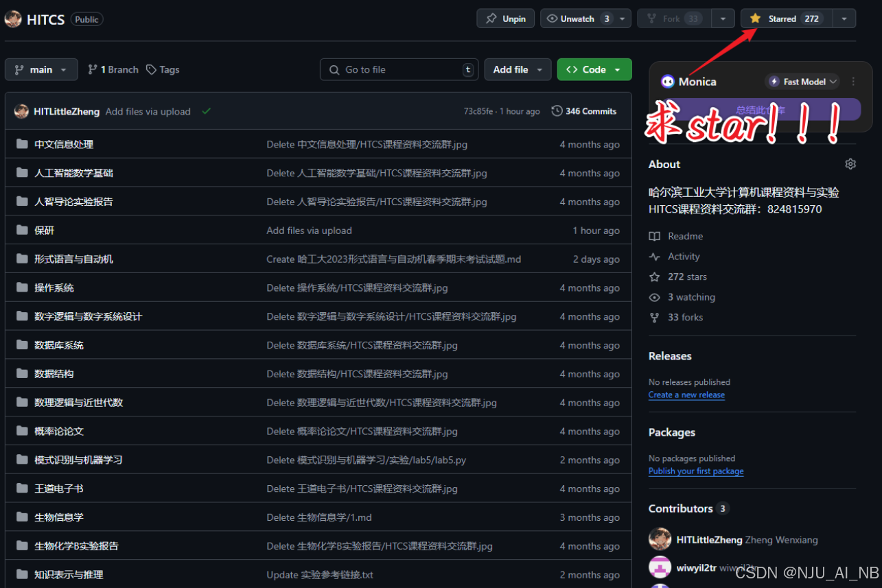Click Add files via upload in 保研 row

click(309, 231)
